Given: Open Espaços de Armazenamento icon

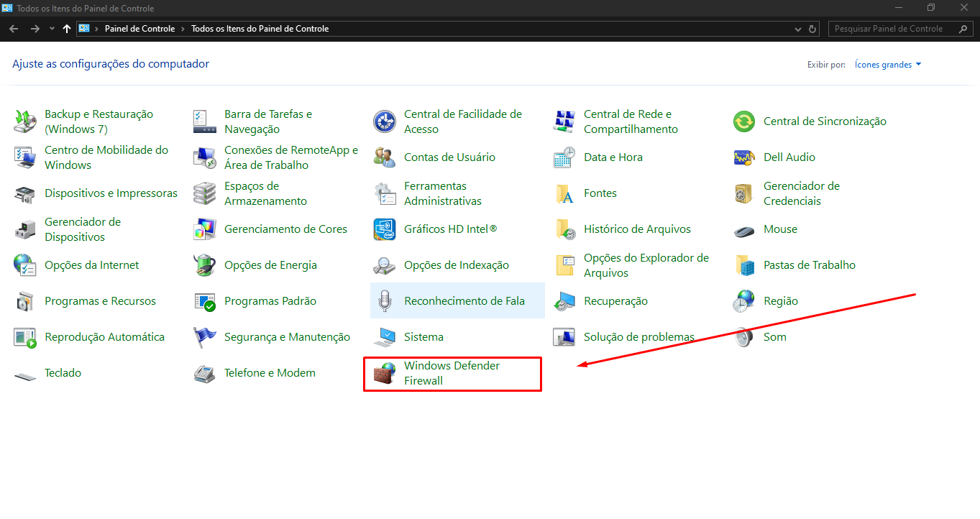Looking at the screenshot, I should click(205, 193).
